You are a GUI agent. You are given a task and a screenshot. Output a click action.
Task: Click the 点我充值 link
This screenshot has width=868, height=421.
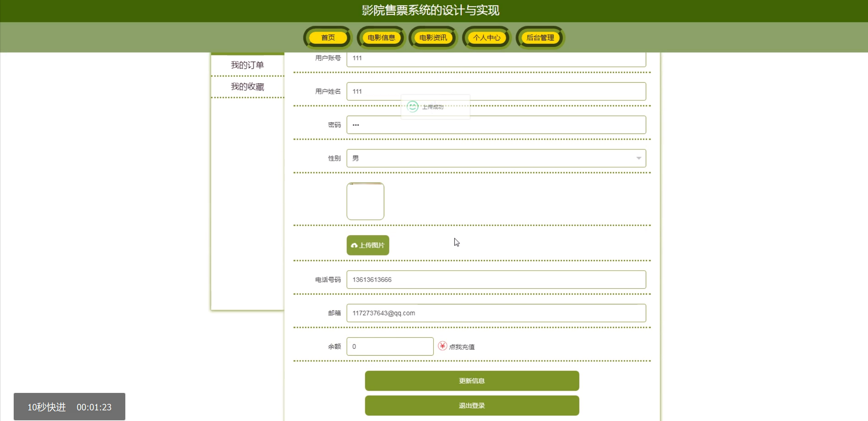tap(462, 347)
